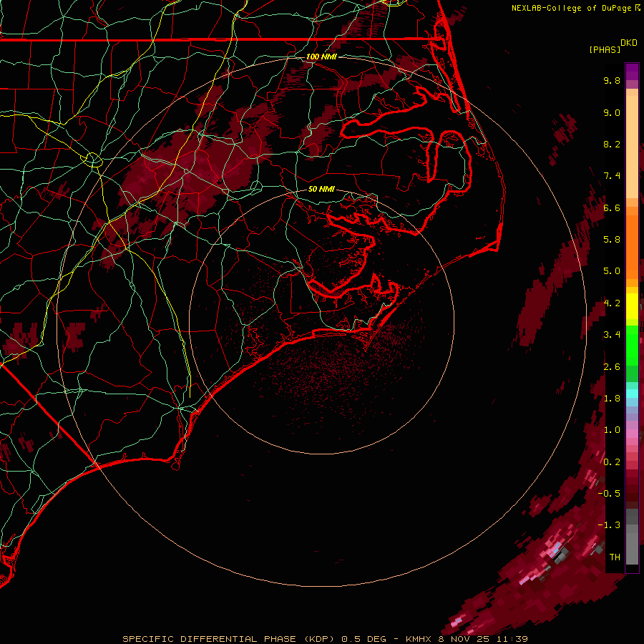Pick the gray band beside TH
644x644 pixels.
coord(632,548)
